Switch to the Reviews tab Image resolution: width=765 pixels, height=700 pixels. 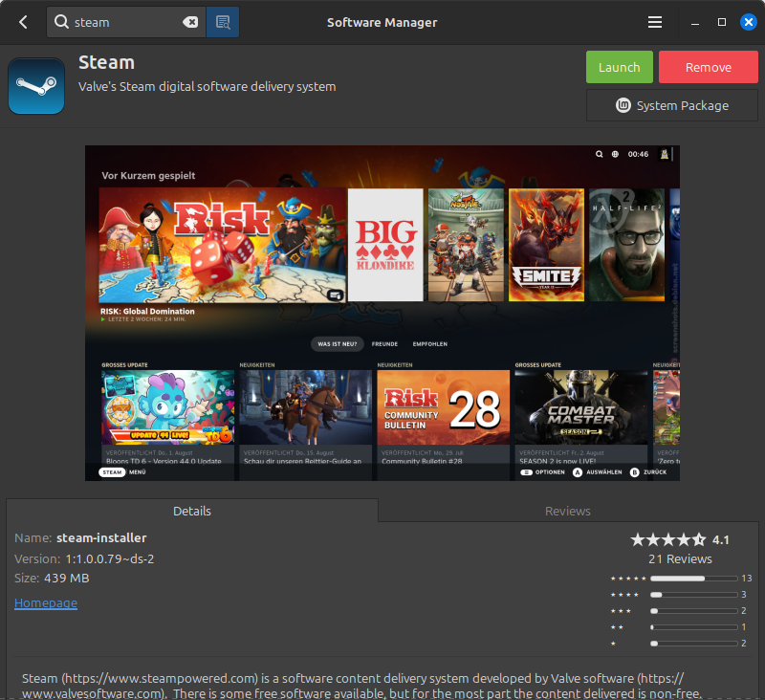pyautogui.click(x=567, y=511)
